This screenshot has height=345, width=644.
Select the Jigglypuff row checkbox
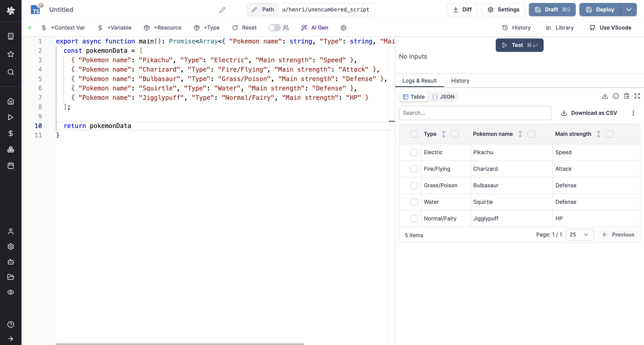(414, 218)
